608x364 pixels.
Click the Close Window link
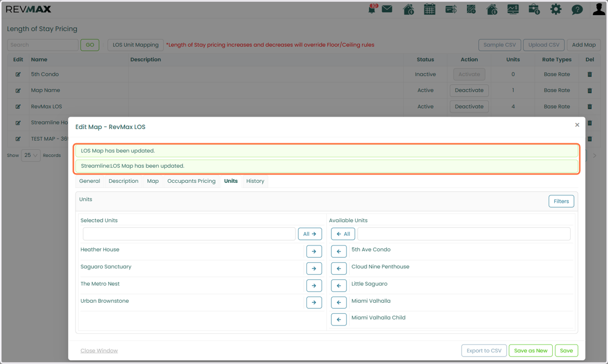[x=99, y=351]
